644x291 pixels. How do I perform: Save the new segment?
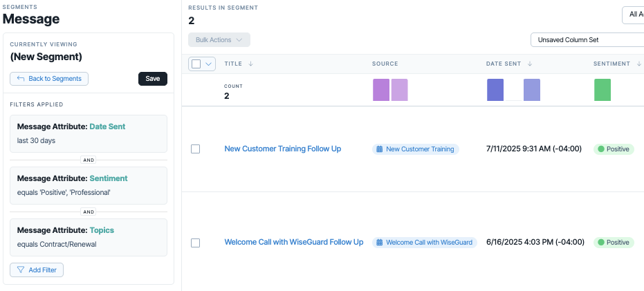point(153,79)
